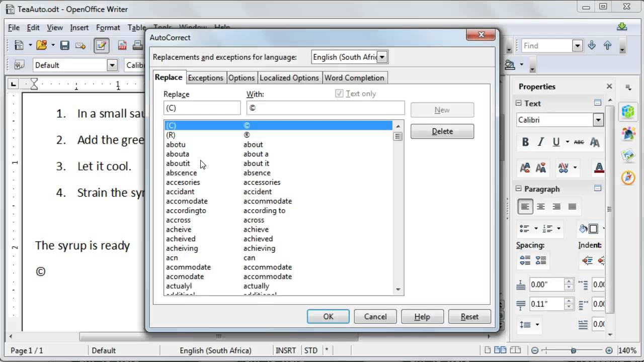The image size is (644, 362).
Task: Open the recent documents dropdown arrow
Action: tap(52, 46)
